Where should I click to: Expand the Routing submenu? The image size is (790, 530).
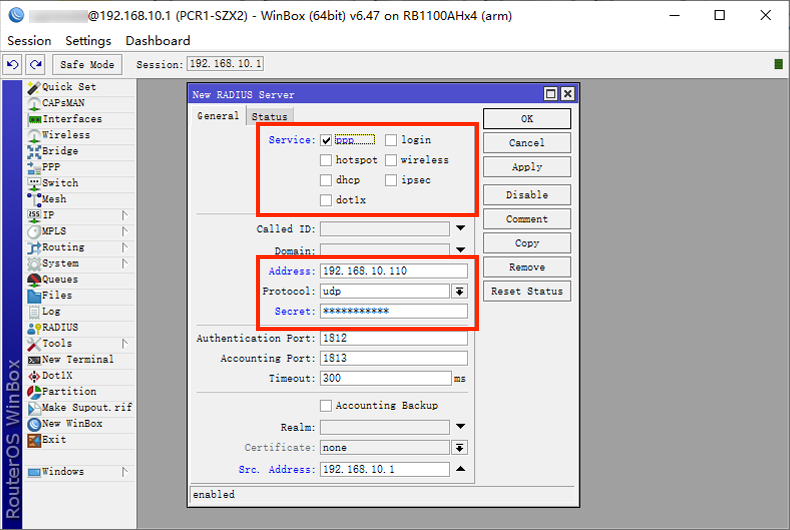124,247
